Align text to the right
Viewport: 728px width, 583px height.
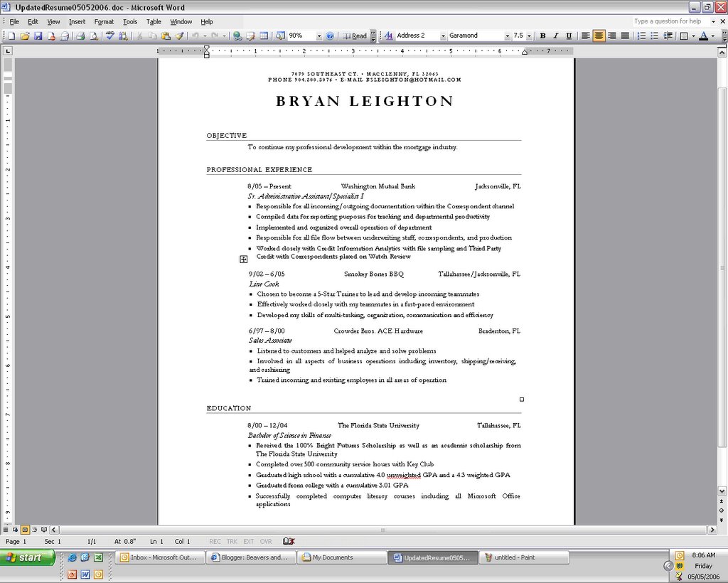coord(612,36)
